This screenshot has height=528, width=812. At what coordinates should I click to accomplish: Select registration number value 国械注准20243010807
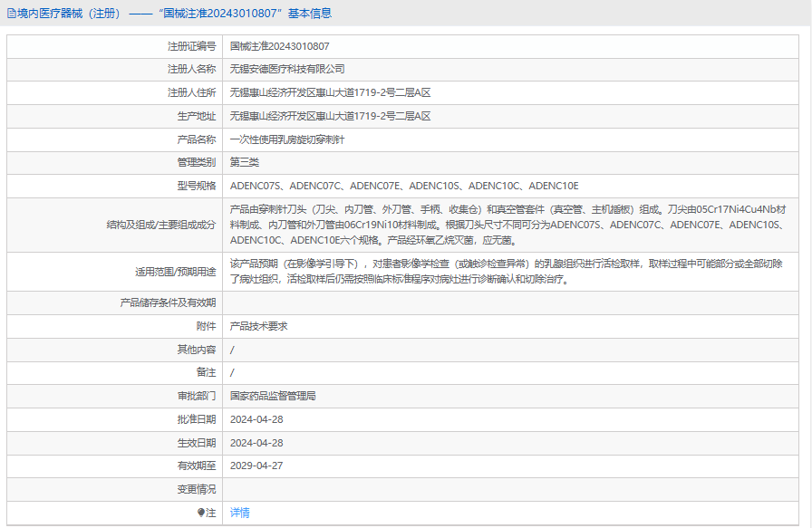click(280, 46)
